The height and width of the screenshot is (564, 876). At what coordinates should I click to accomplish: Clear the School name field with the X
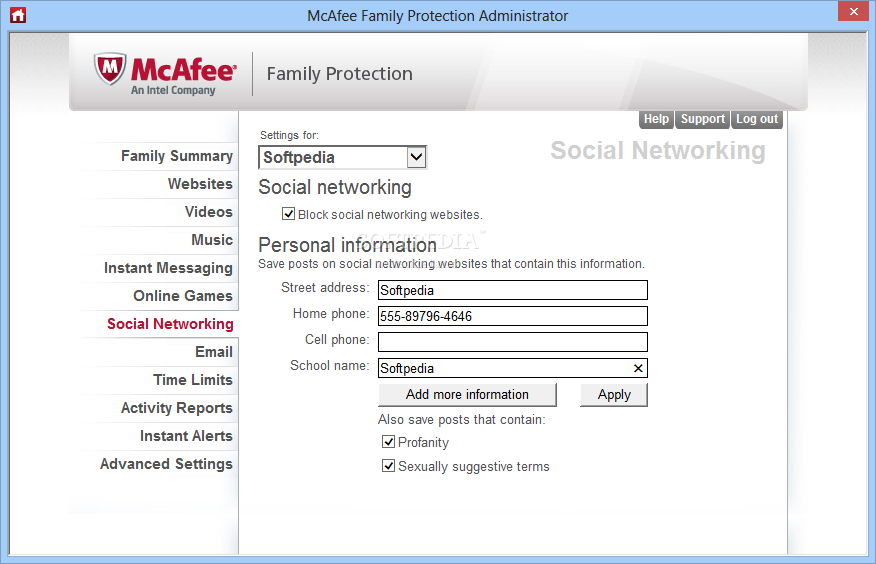coord(638,368)
